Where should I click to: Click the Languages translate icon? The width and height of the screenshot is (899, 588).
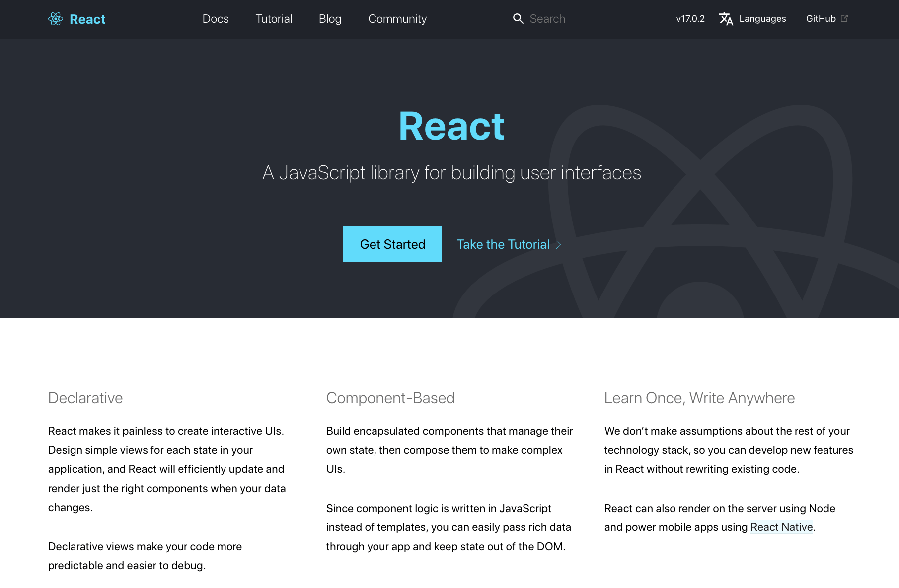(726, 19)
